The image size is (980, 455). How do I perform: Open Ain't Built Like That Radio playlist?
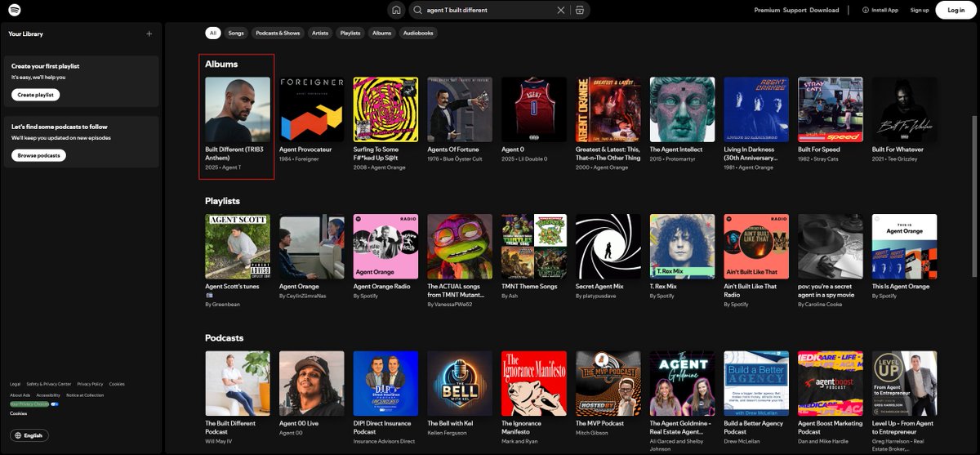(756, 247)
